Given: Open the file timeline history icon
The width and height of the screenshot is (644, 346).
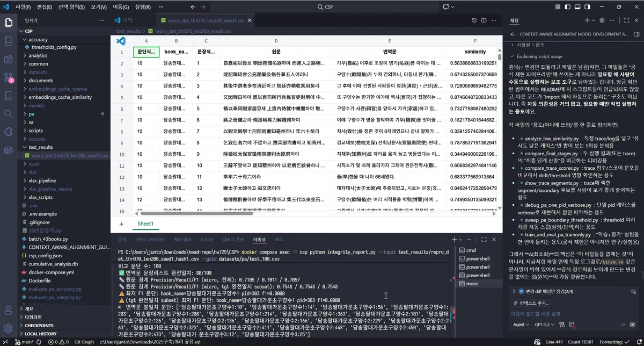Looking at the screenshot, I should pos(473,20).
